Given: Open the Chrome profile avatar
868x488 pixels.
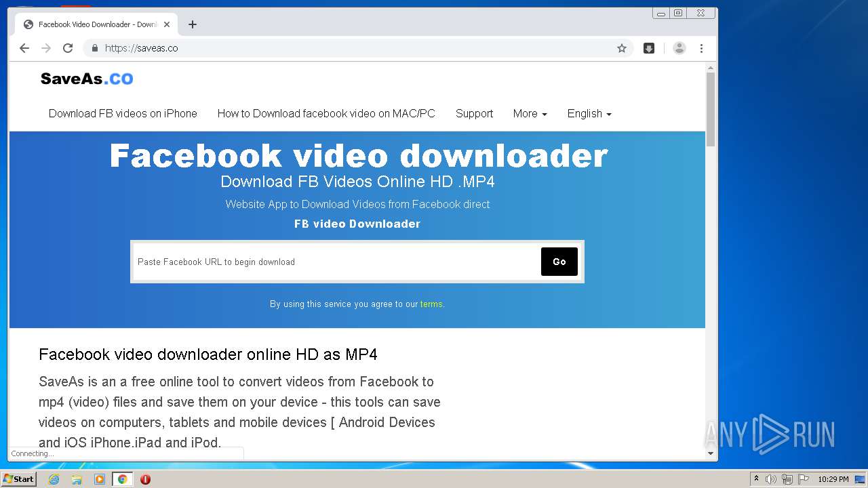Looking at the screenshot, I should 679,48.
